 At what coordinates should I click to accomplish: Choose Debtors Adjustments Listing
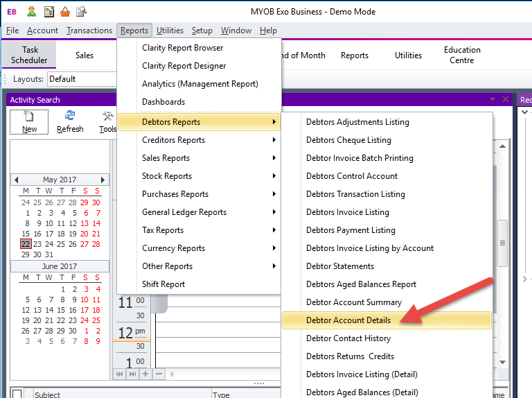387,122
